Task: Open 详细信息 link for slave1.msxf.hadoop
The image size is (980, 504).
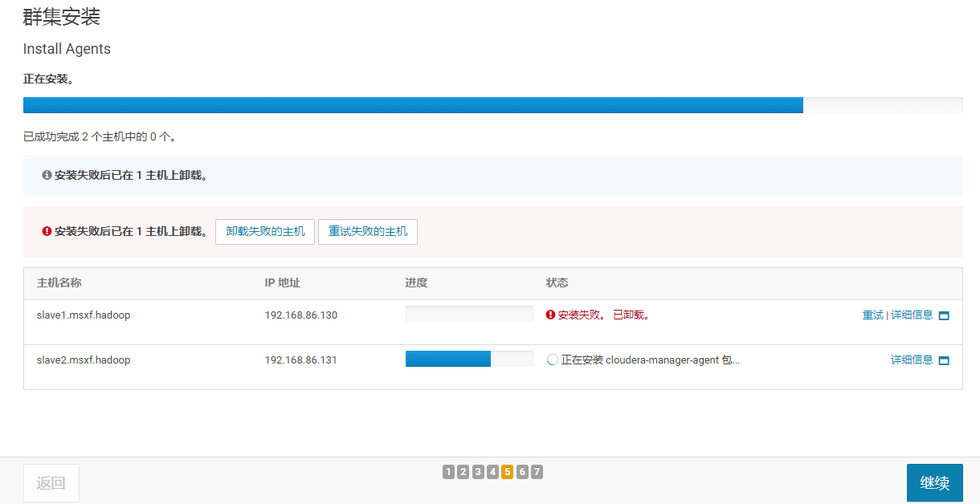Action: tap(912, 315)
